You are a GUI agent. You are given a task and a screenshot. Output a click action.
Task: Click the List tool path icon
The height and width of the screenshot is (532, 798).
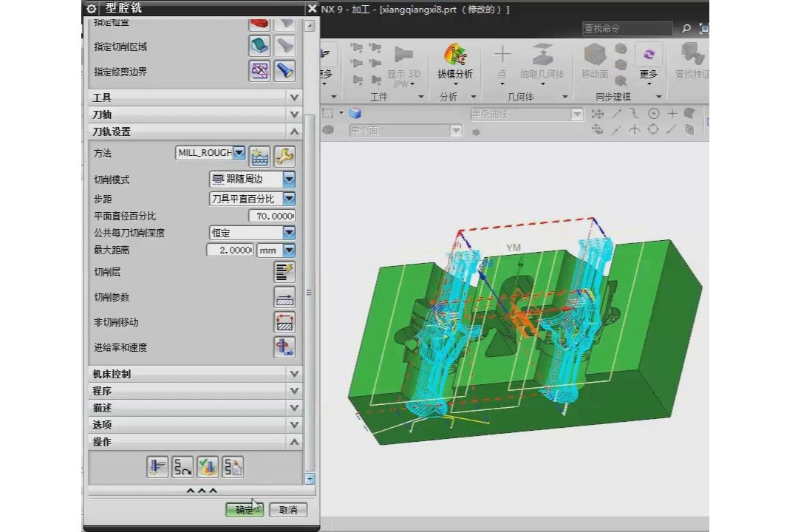pos(233,466)
